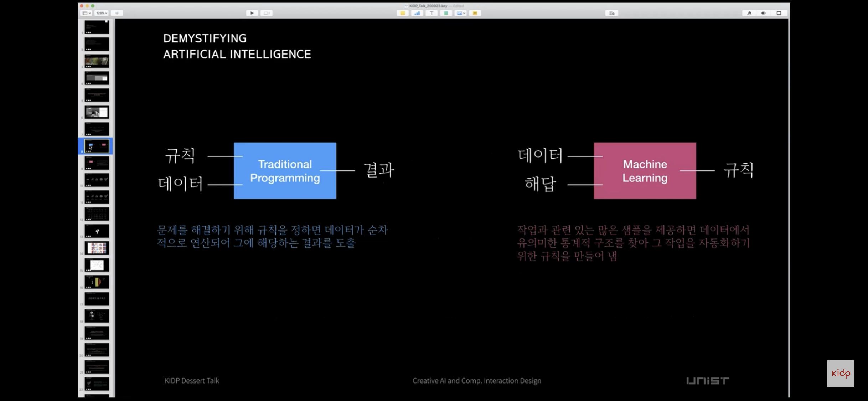Open the Document inspector
The image size is (868, 401).
(x=779, y=13)
